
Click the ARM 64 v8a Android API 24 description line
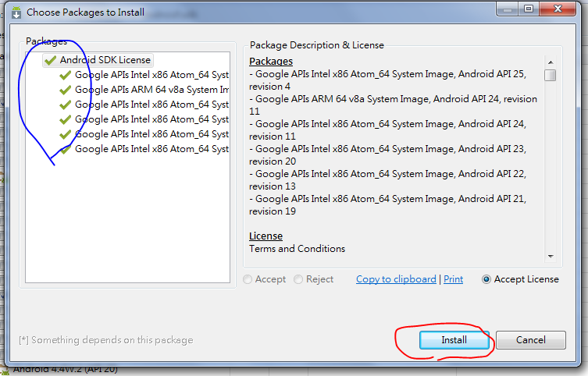(393, 105)
